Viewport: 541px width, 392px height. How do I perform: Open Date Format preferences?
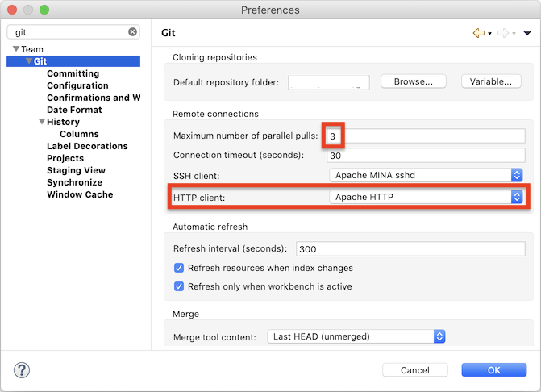(x=74, y=110)
